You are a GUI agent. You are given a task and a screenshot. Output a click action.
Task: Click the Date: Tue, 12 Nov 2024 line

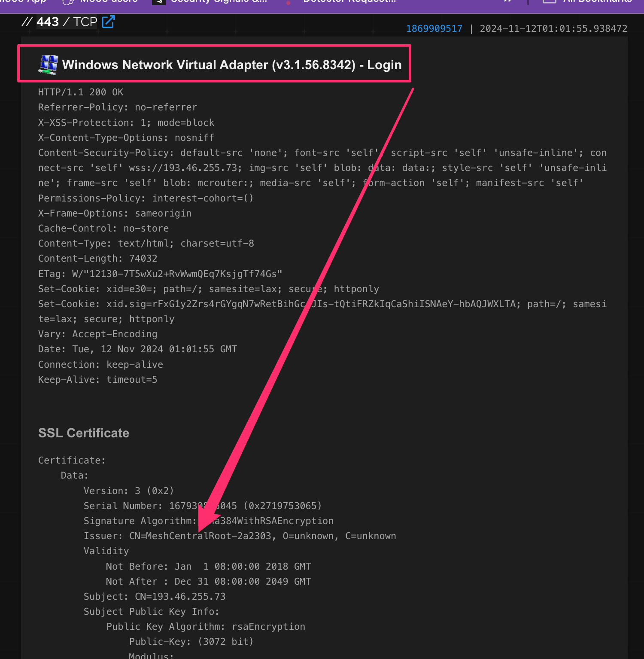137,349
